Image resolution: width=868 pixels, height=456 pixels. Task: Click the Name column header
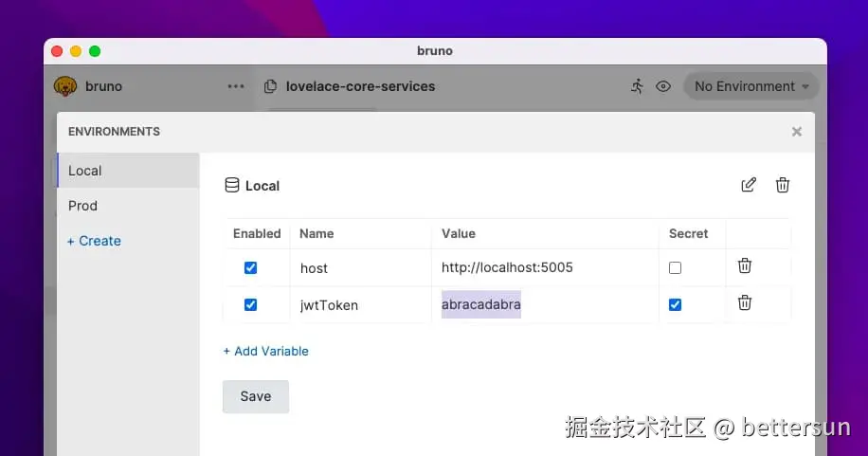[x=316, y=234]
